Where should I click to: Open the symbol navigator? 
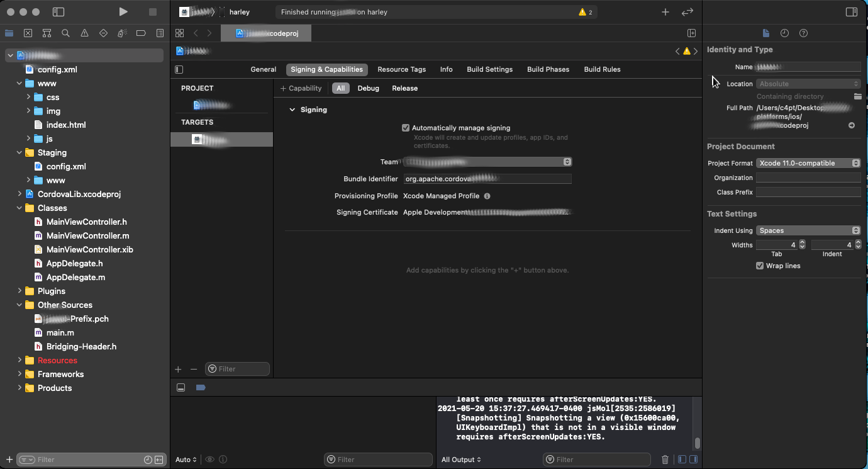coord(47,33)
